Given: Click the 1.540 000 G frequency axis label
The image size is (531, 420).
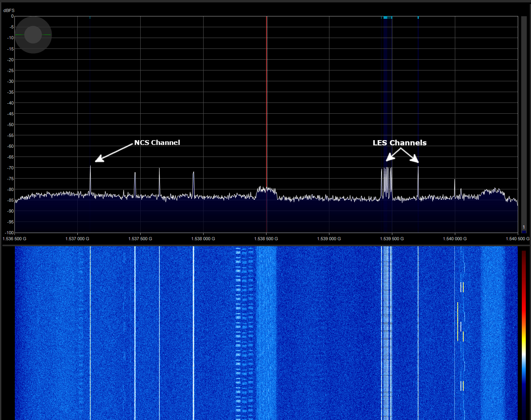Looking at the screenshot, I should (x=455, y=239).
